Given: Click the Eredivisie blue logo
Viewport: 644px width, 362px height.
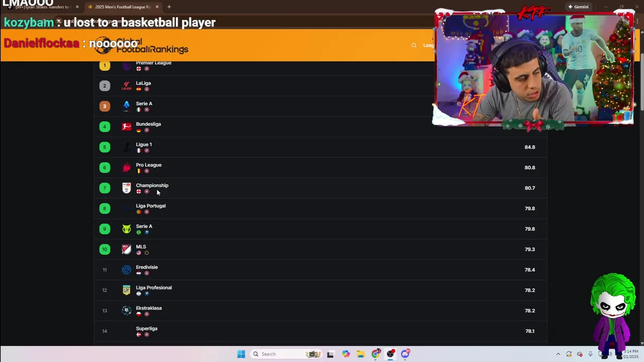Looking at the screenshot, I should (126, 270).
